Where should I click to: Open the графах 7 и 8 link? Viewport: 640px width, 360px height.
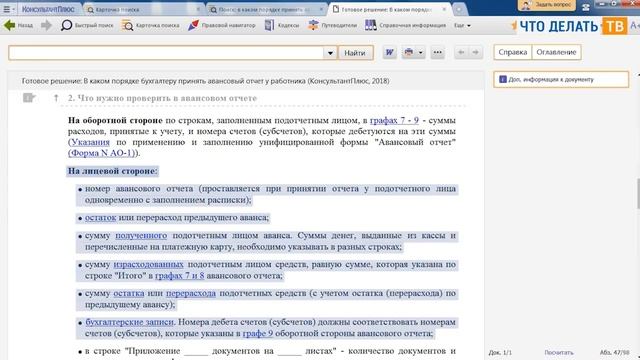tap(180, 276)
